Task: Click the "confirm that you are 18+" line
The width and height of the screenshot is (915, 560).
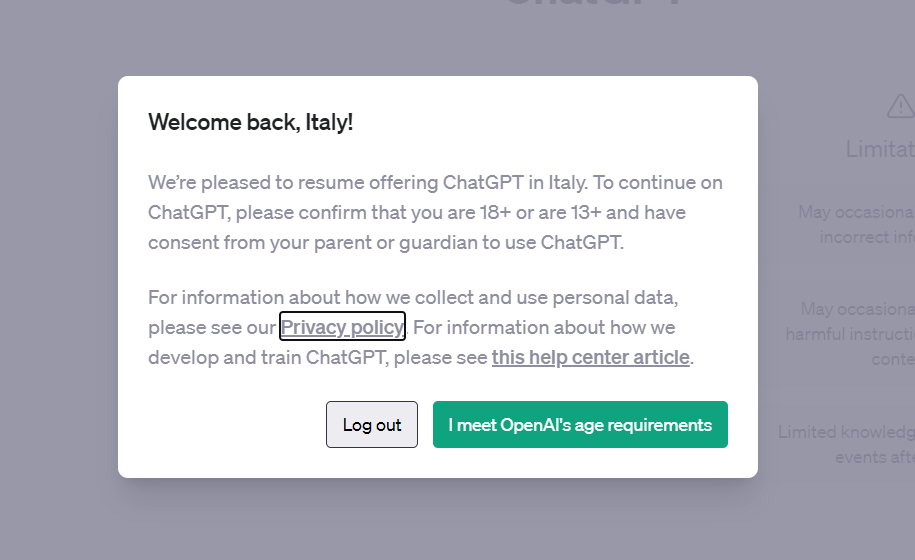Action: 417,213
